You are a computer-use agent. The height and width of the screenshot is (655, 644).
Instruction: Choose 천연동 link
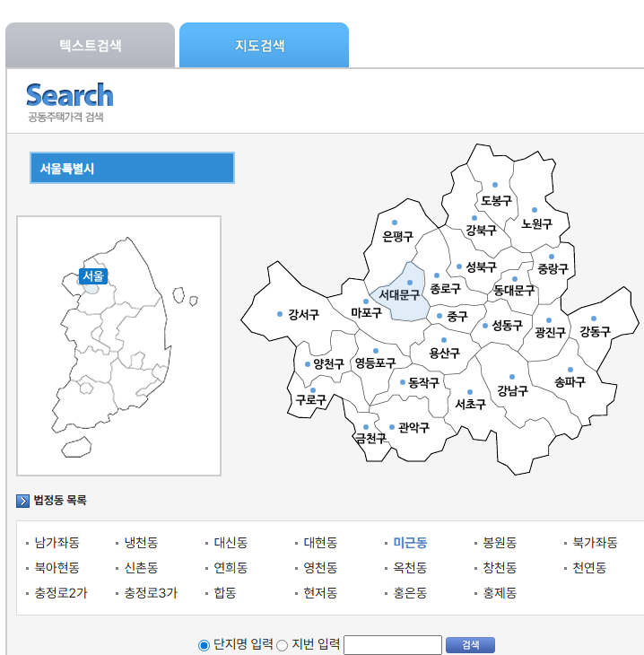coord(589,568)
